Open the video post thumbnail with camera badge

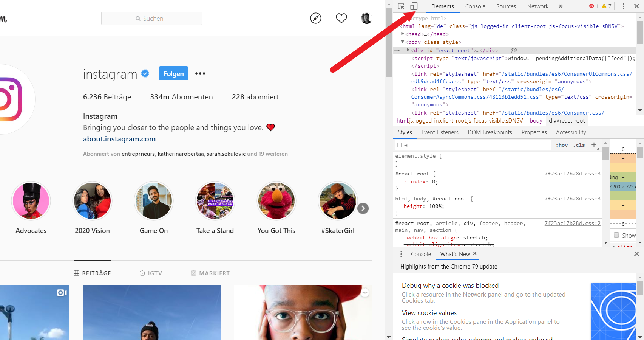(x=35, y=312)
